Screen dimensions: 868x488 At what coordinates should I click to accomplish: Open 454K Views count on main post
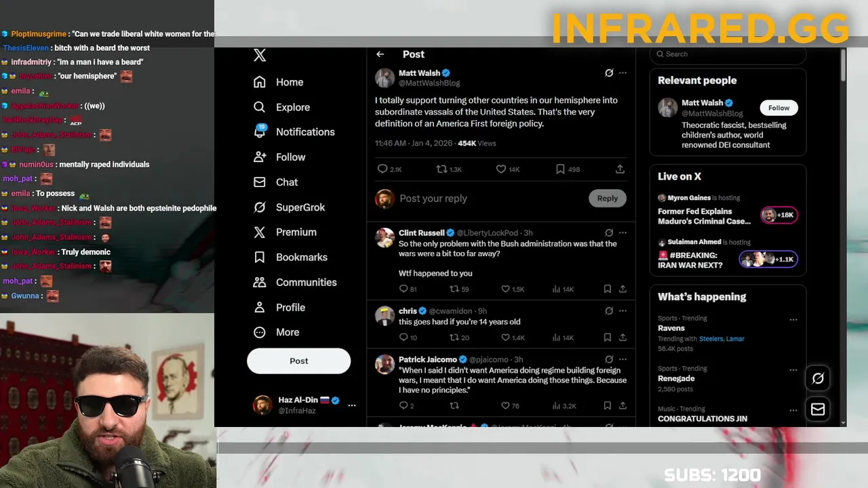[477, 144]
